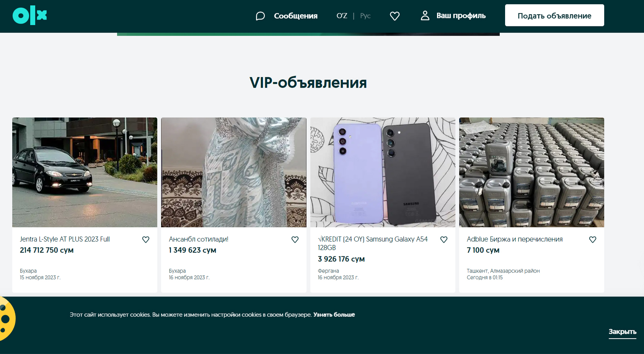Click the profile person icon
The image size is (644, 354).
pos(425,15)
